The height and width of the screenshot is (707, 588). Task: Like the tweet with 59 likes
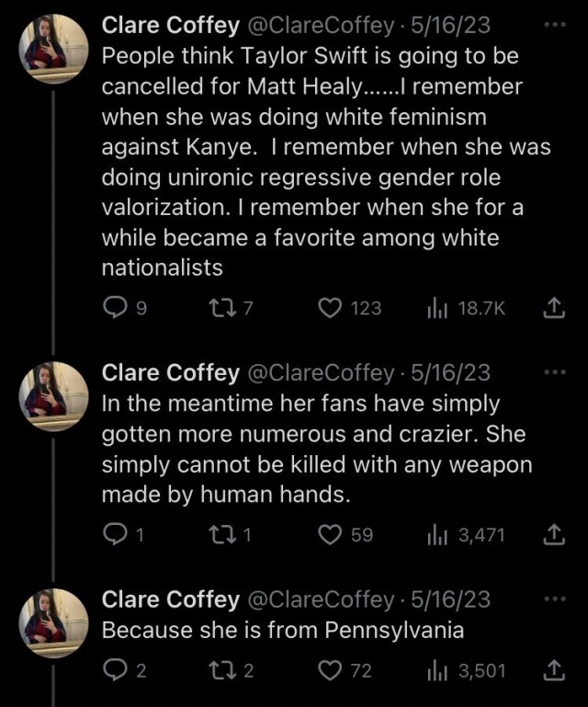coord(330,535)
